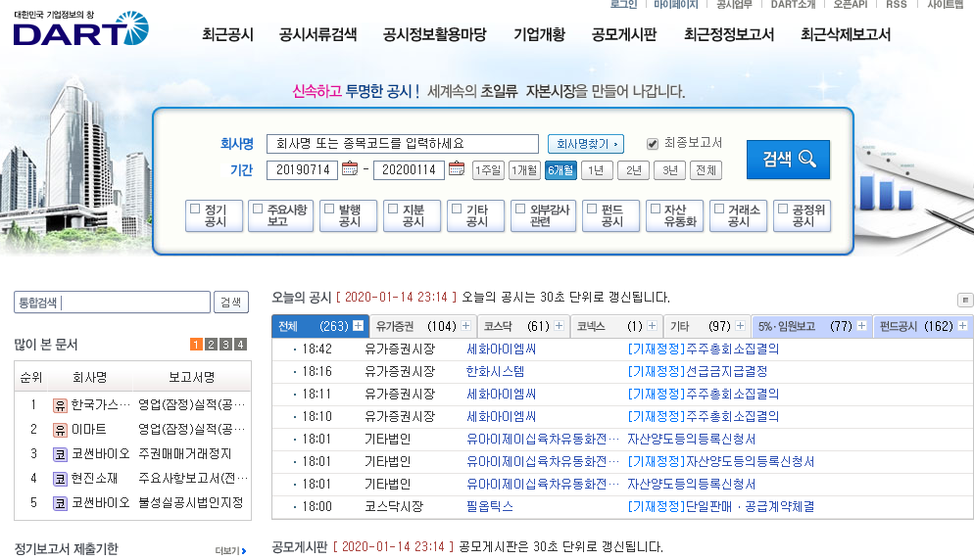Check the 정기공시 checkbox
Screen dimensions: 974x560
point(195,210)
